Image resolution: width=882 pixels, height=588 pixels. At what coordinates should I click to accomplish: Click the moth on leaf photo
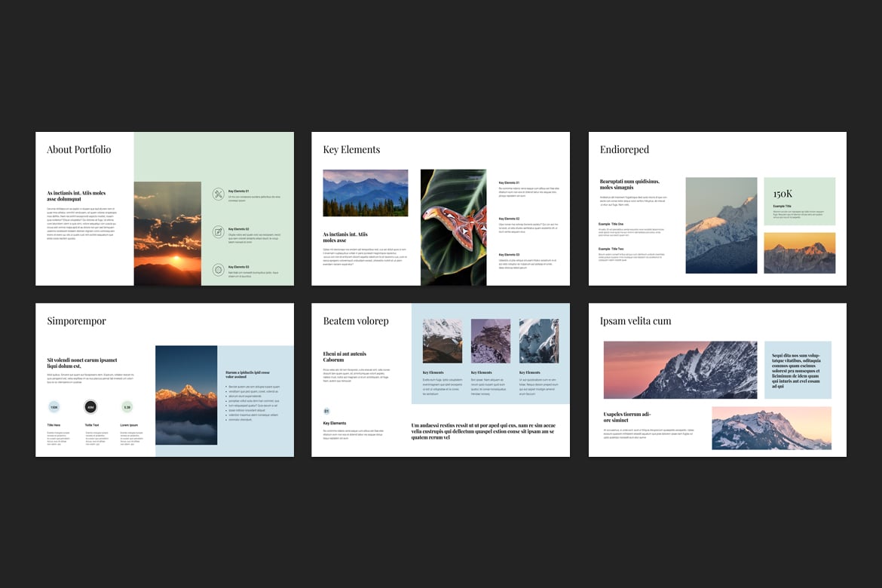(x=453, y=228)
